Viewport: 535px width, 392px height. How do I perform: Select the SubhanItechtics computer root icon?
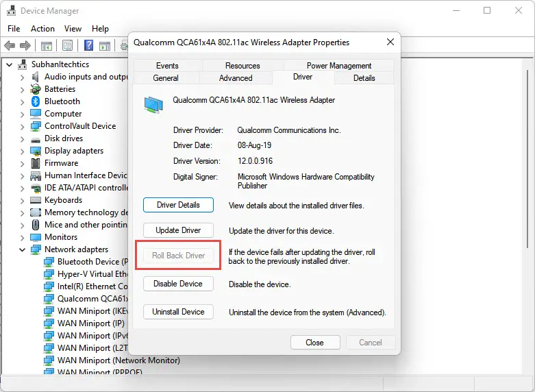click(x=23, y=64)
